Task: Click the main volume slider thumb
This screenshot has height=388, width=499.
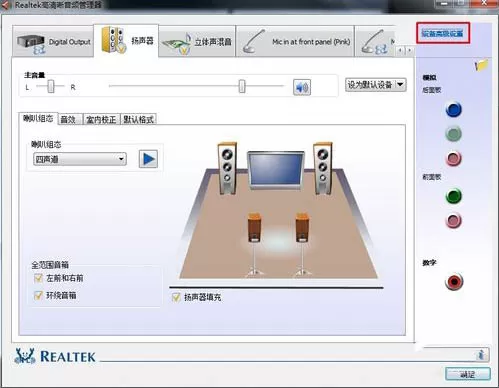Action: pyautogui.click(x=242, y=86)
